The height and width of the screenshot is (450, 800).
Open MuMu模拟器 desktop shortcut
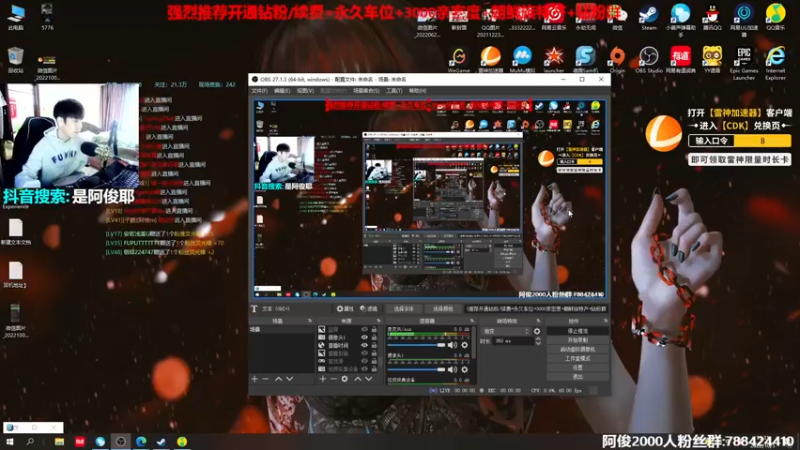click(522, 60)
